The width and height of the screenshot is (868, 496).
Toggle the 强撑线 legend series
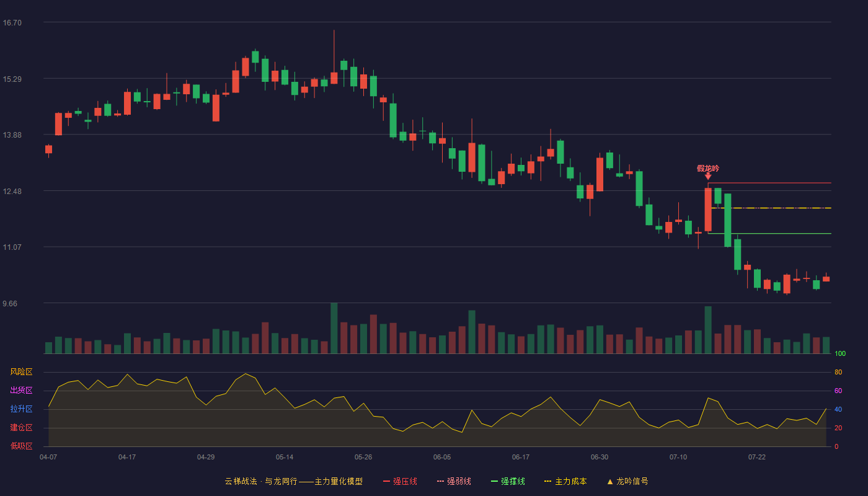click(x=508, y=481)
